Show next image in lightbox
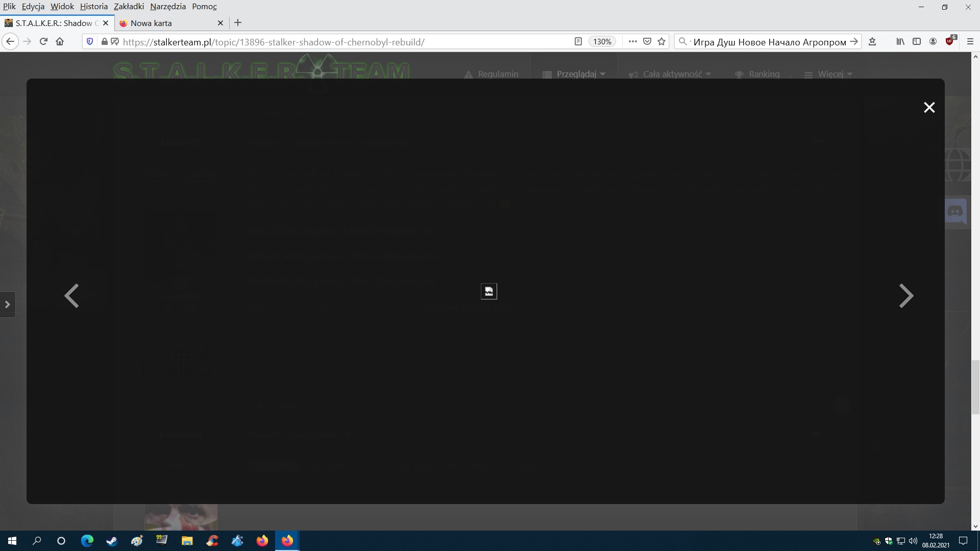 906,296
